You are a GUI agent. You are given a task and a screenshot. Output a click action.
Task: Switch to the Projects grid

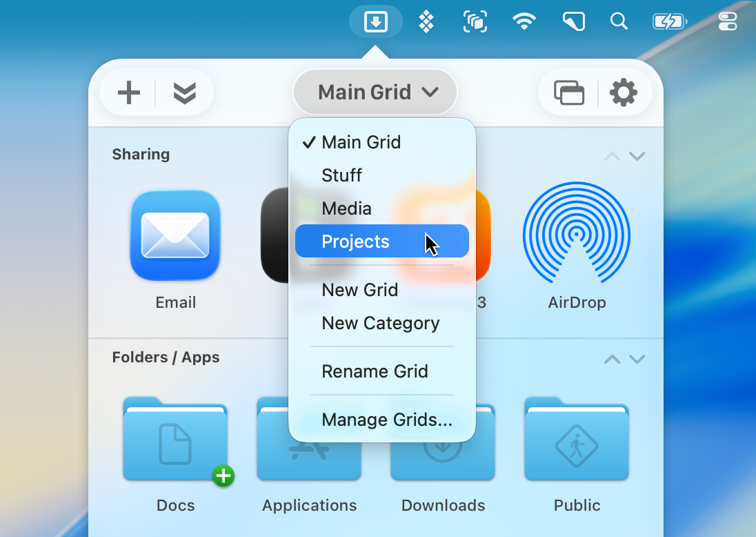click(356, 242)
